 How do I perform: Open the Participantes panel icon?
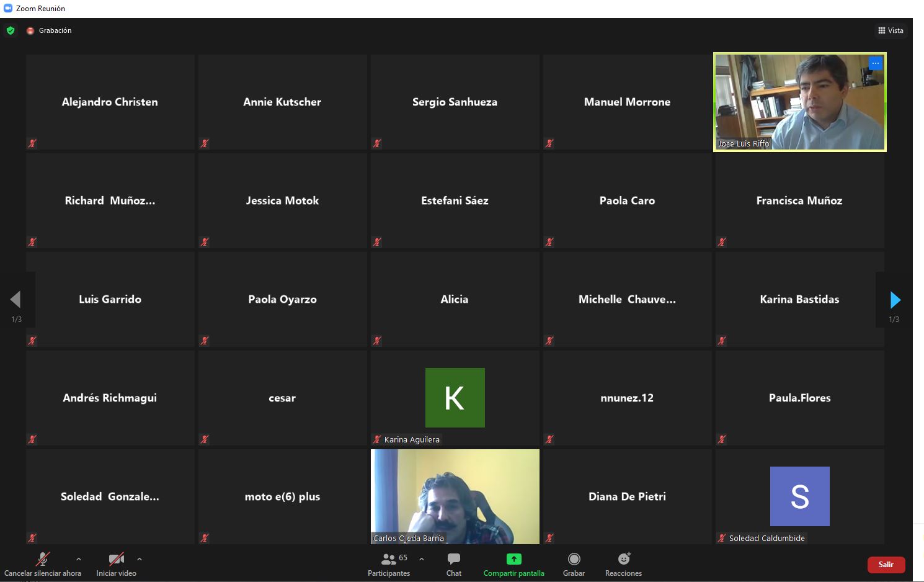pyautogui.click(x=389, y=559)
